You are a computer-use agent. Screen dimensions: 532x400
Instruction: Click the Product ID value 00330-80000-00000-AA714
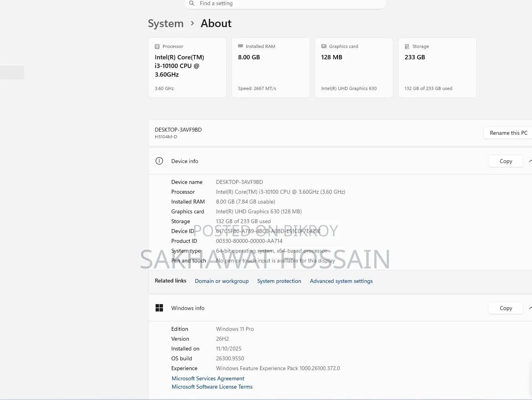tap(249, 241)
